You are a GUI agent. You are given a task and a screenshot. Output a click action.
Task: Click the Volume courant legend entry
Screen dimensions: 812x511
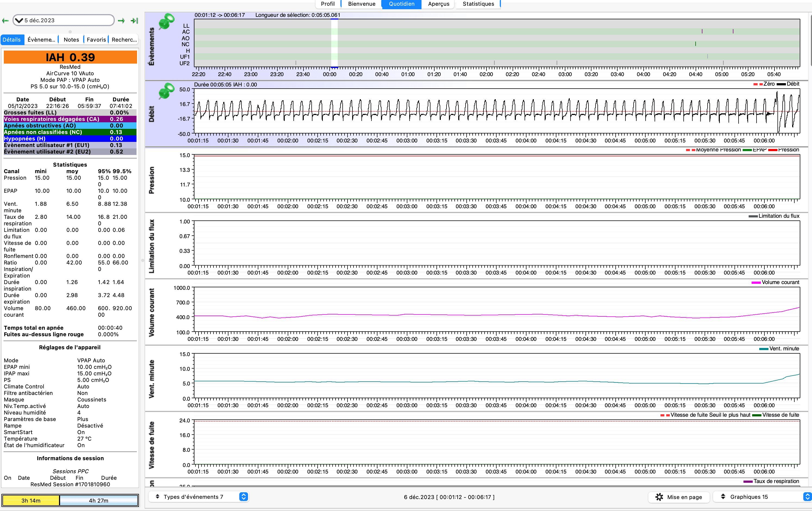(776, 282)
